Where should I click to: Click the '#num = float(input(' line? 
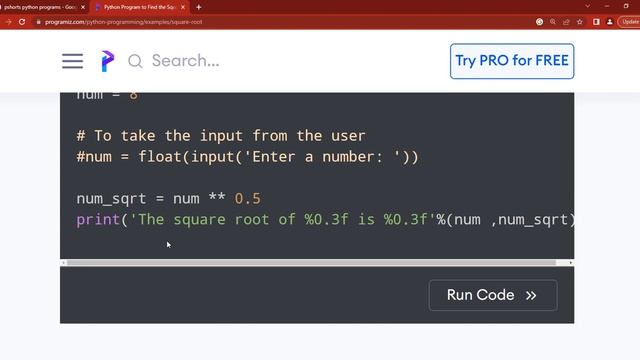(x=247, y=157)
